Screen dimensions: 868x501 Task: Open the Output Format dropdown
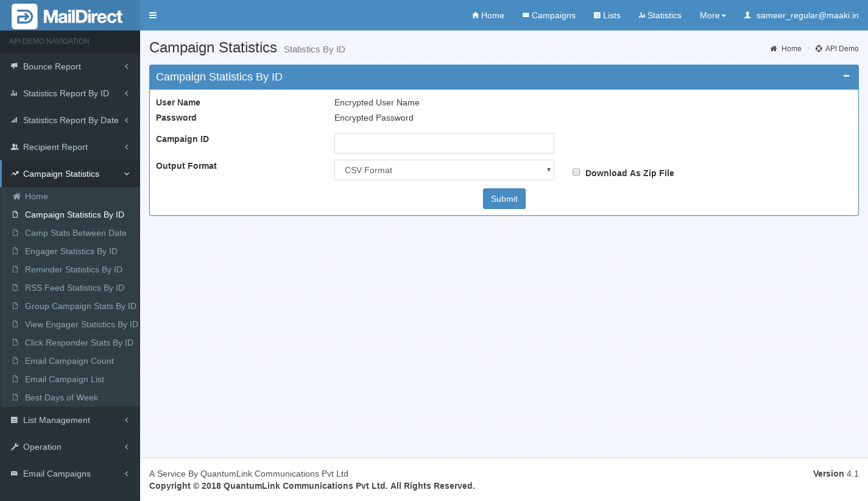coord(444,170)
